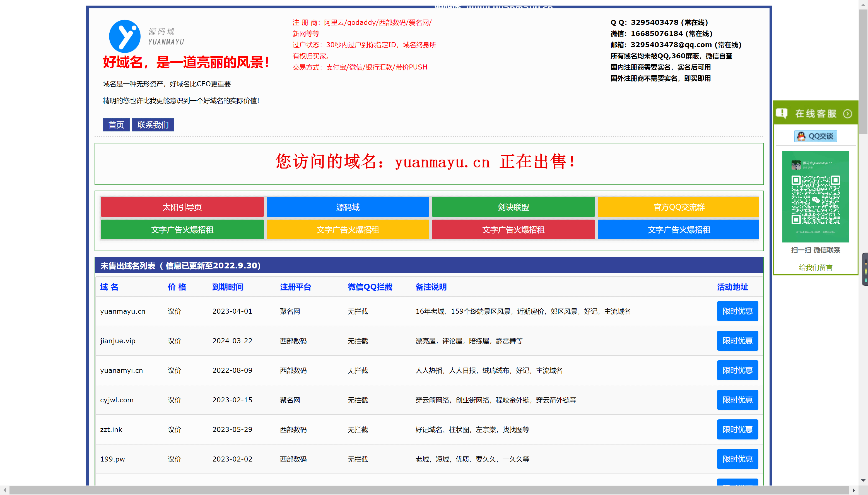This screenshot has height=495, width=868.
Task: Open the leave us a message link
Action: click(x=815, y=268)
